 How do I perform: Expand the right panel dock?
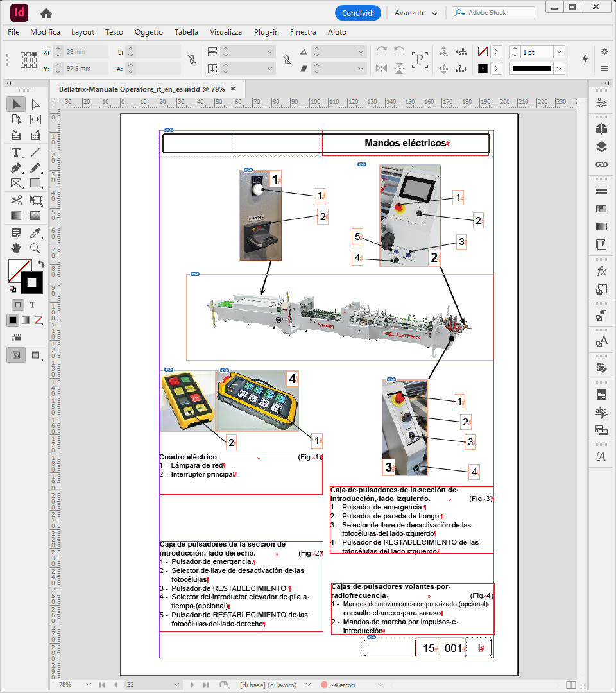click(607, 83)
